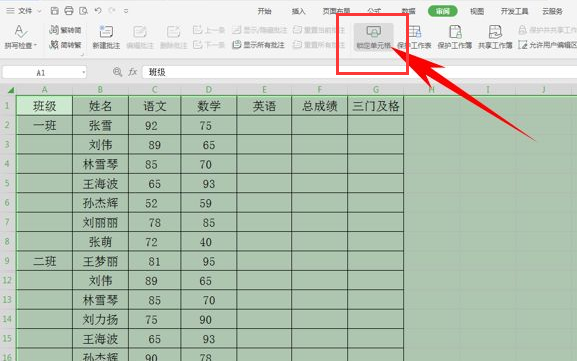577x361 pixels.
Task: Select the 语文 score 52
Action: [x=155, y=203]
